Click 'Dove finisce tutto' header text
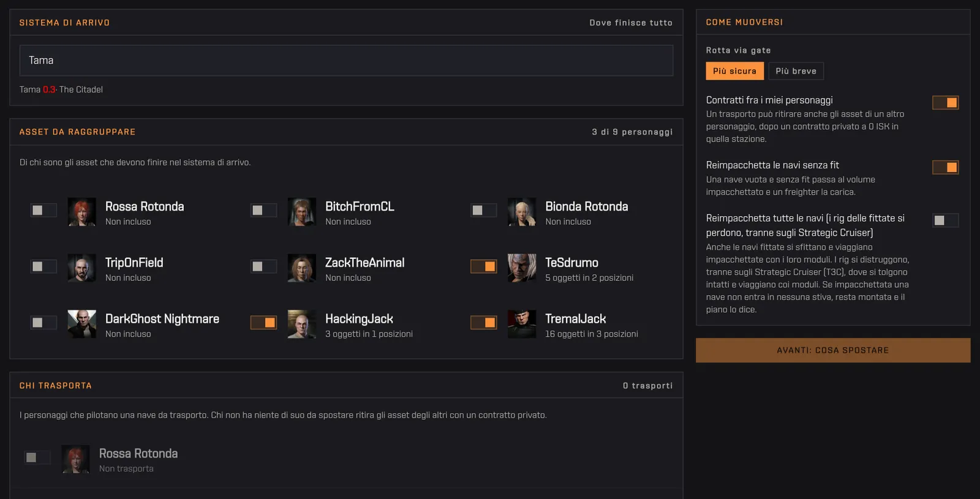The width and height of the screenshot is (980, 499). (631, 23)
